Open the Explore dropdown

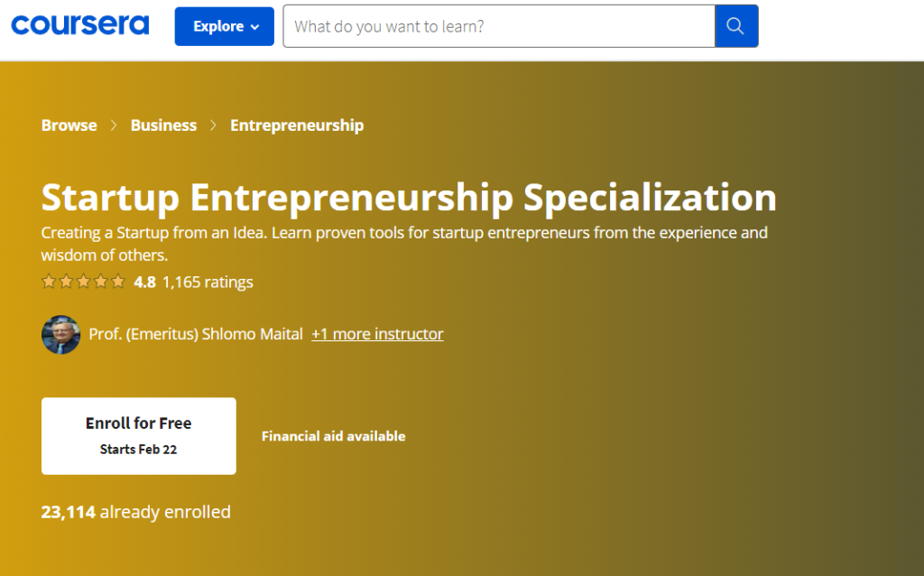click(x=224, y=26)
